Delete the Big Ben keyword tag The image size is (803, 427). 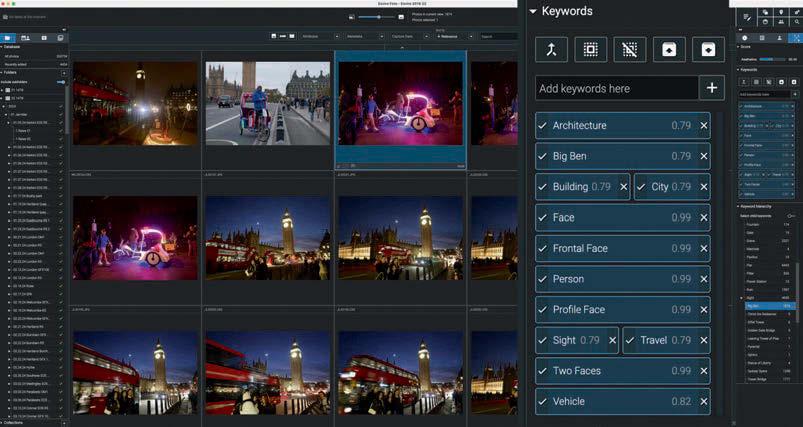point(704,156)
